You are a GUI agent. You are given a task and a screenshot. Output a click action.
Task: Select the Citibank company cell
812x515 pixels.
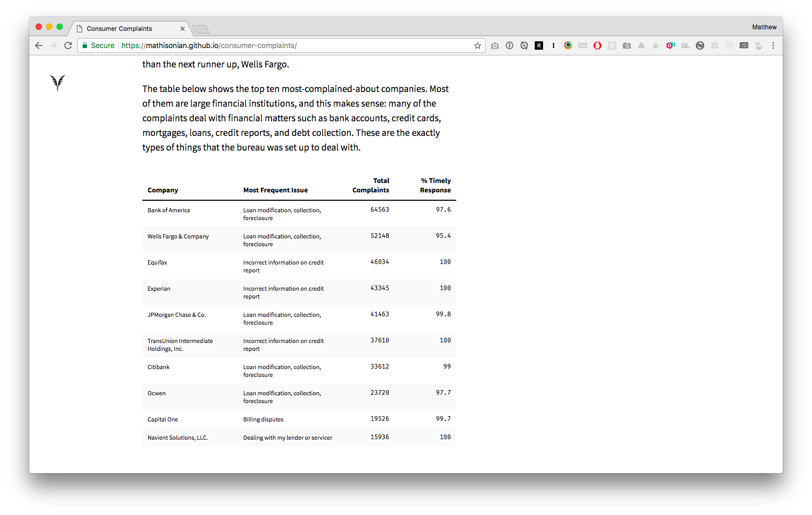(159, 367)
